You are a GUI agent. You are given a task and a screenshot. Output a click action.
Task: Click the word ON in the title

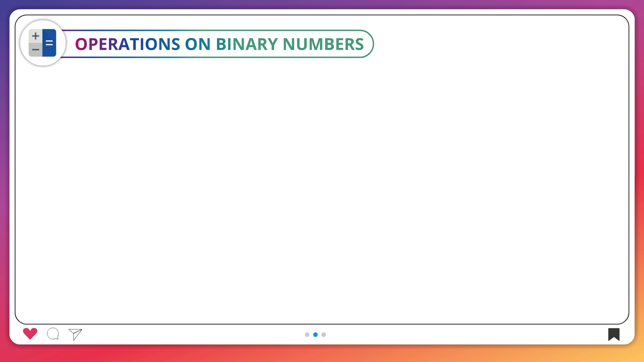pyautogui.click(x=198, y=44)
